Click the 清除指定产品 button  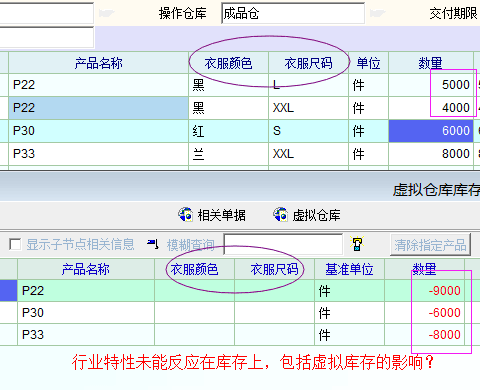tap(430, 245)
